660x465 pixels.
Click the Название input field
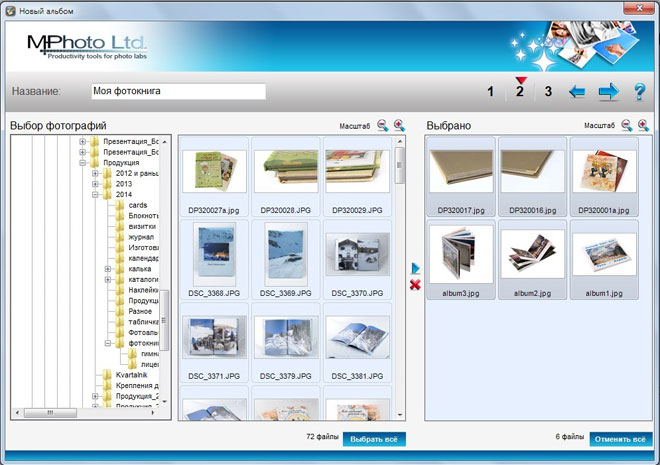[x=178, y=91]
